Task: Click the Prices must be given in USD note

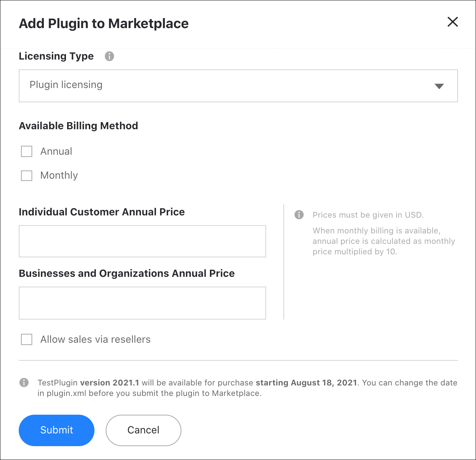Action: point(368,215)
